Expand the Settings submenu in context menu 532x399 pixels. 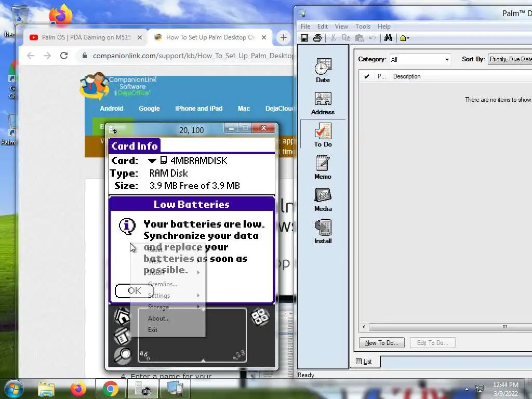coord(168,296)
